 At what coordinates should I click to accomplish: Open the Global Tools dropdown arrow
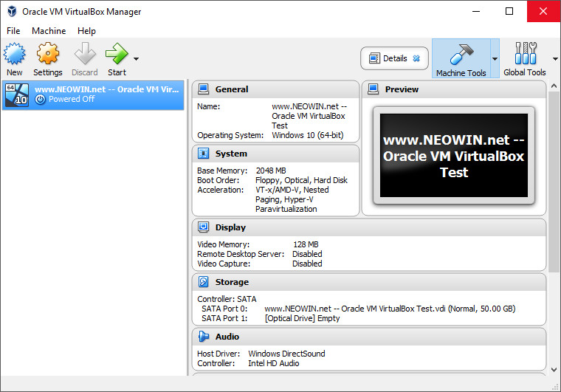click(x=555, y=59)
